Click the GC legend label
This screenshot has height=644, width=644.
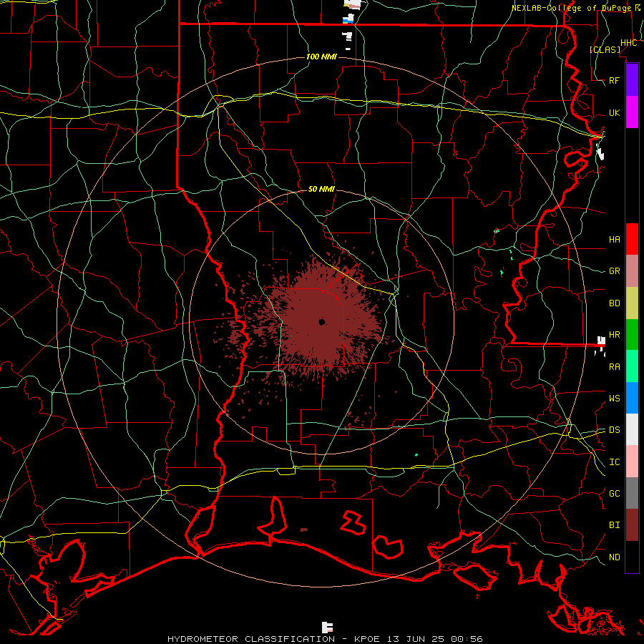pyautogui.click(x=614, y=494)
